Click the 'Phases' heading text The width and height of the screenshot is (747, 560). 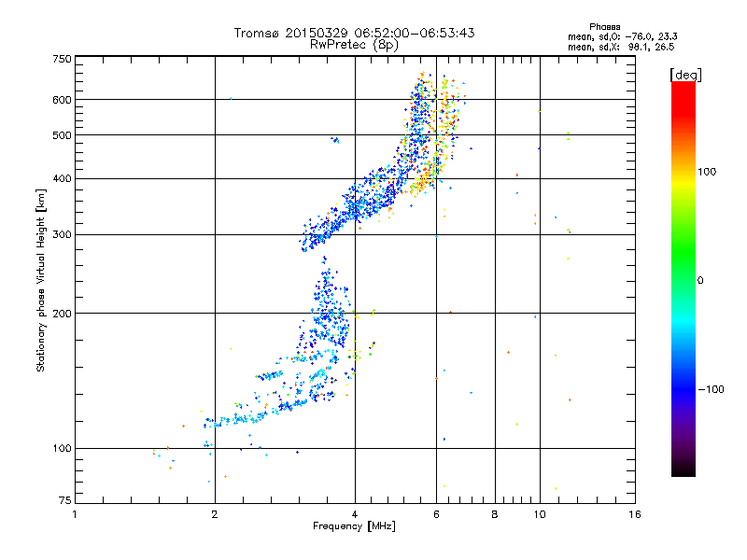[x=604, y=27]
